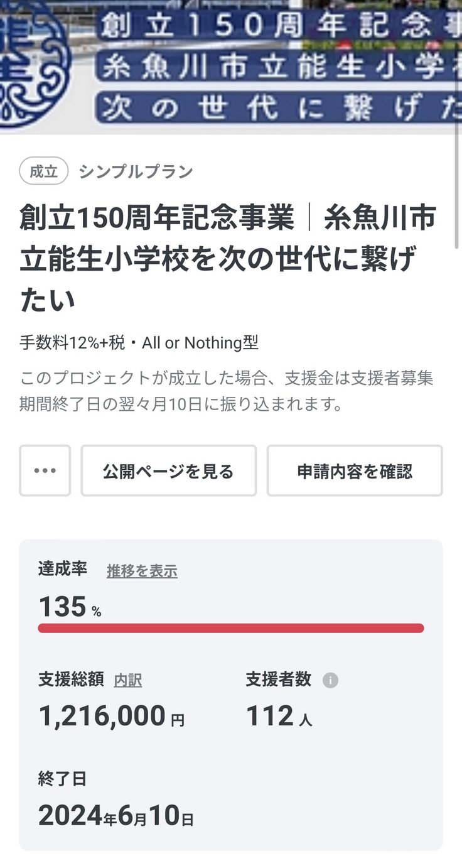
Task: Click the 終了日 label
Action: (62, 779)
